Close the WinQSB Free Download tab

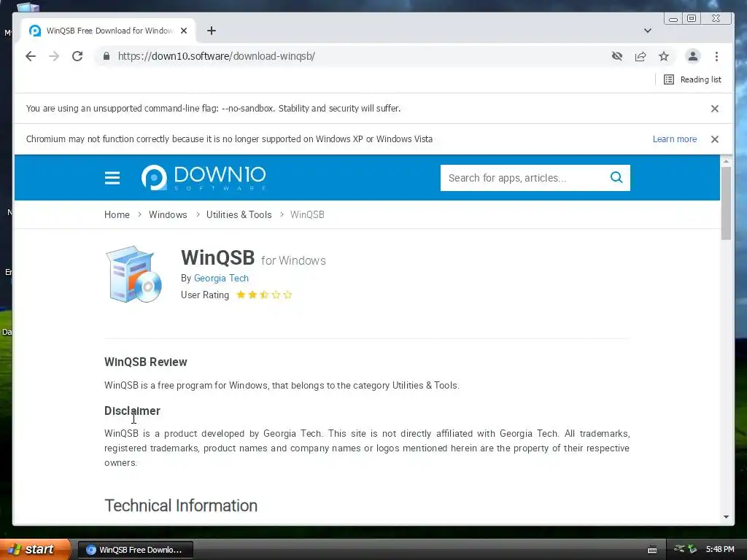pyautogui.click(x=184, y=31)
